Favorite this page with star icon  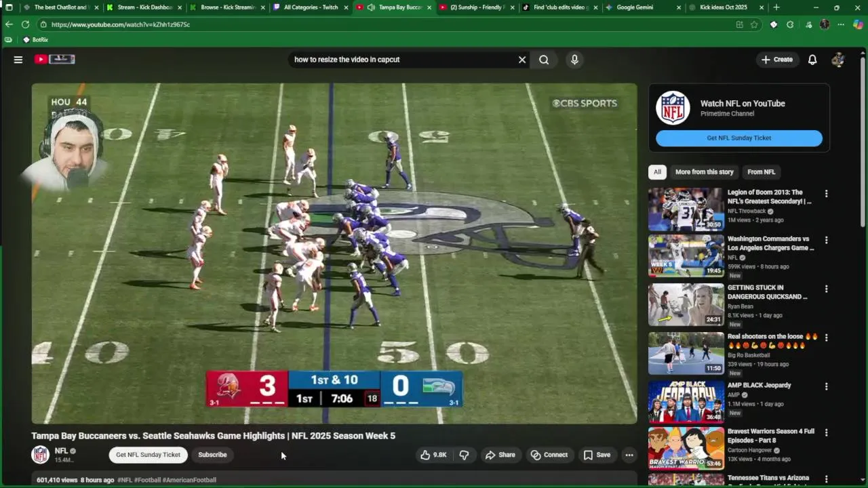[x=754, y=24]
